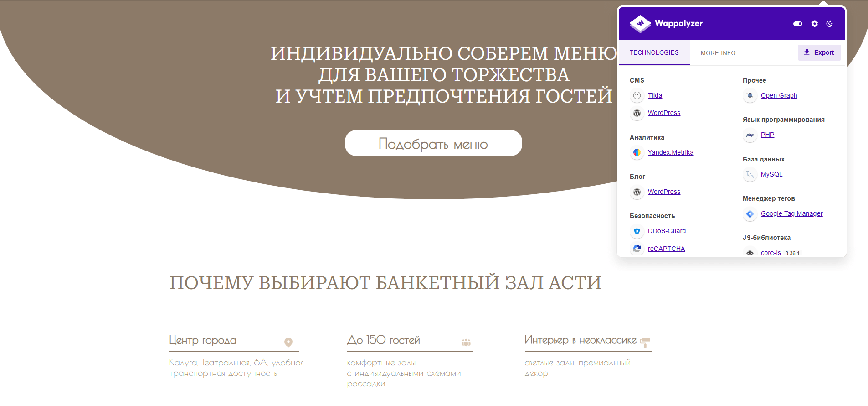The image size is (868, 406).
Task: Open the Google Tag Manager link
Action: click(792, 213)
